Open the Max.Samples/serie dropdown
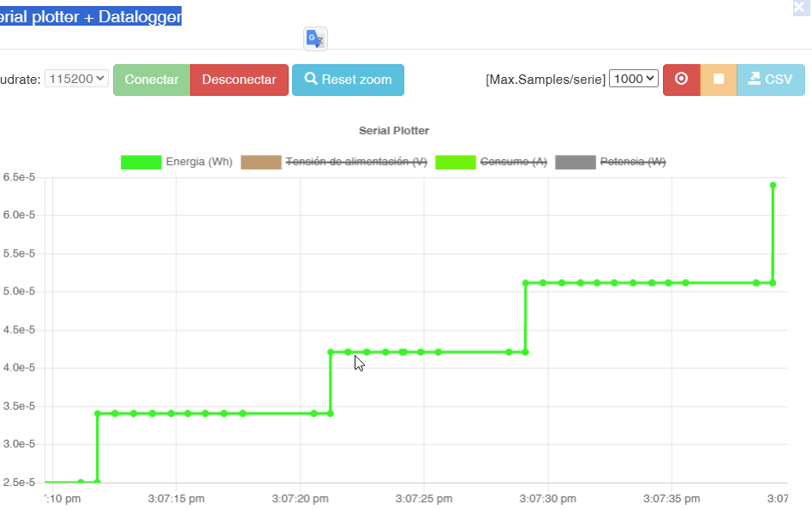 (633, 77)
